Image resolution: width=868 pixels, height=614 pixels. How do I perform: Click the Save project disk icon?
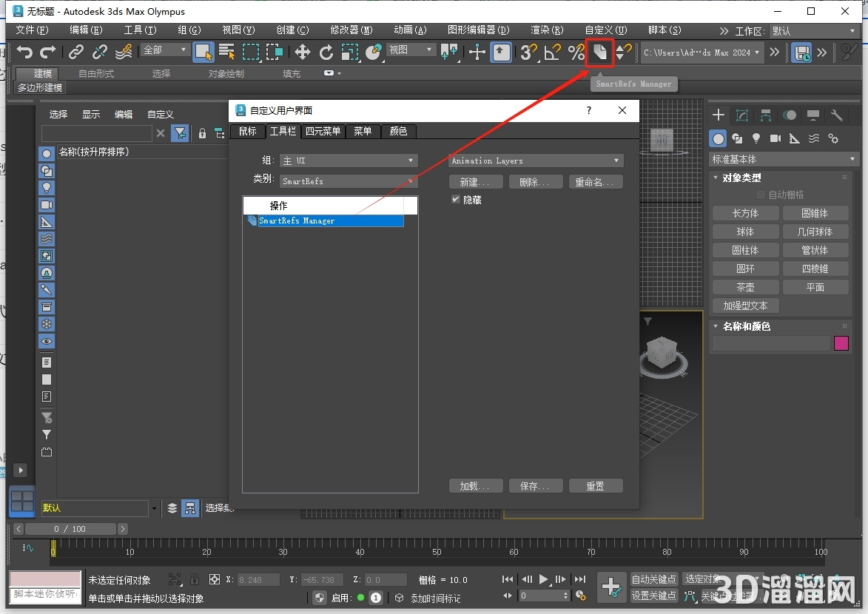pyautogui.click(x=801, y=53)
